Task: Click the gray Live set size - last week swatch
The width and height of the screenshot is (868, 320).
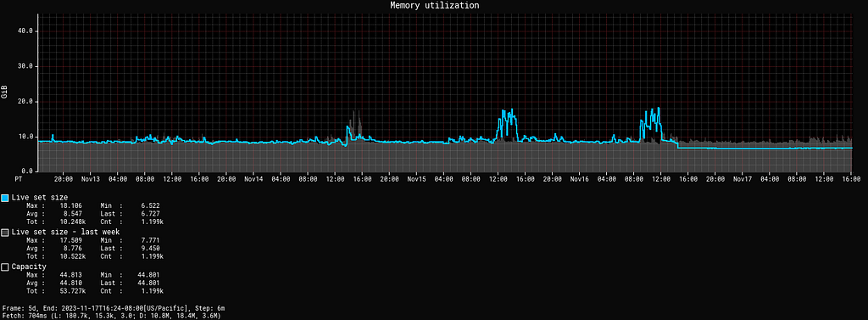Action: pos(5,233)
